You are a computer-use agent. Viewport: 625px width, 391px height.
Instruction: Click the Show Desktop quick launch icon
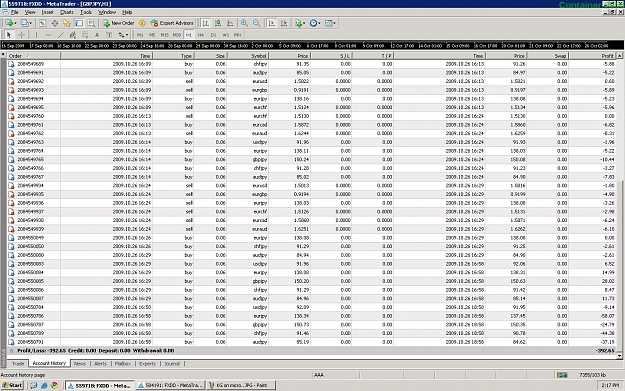coord(33,385)
